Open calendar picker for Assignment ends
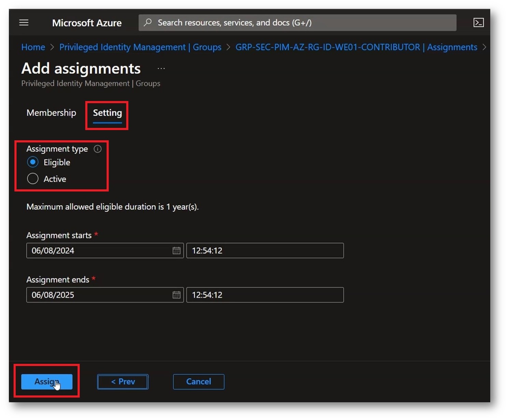Viewport: 508px width, 420px height. tap(176, 295)
